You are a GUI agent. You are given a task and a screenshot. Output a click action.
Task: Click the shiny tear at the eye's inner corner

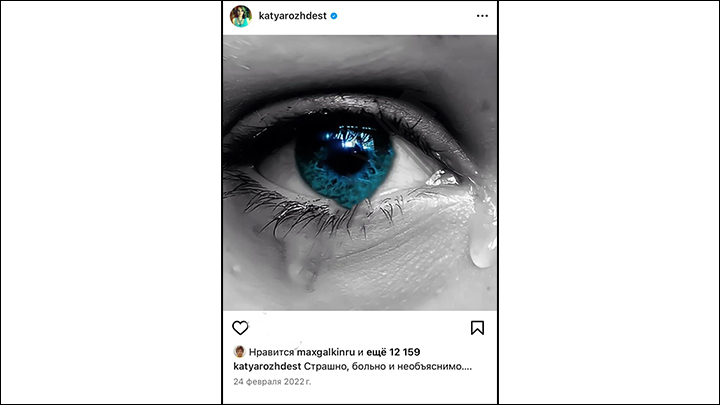click(442, 178)
